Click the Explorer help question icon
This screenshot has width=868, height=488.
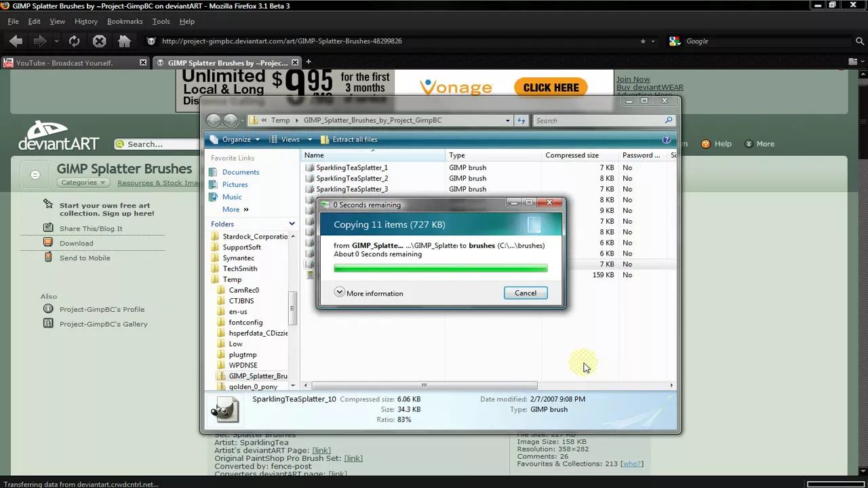(x=667, y=140)
